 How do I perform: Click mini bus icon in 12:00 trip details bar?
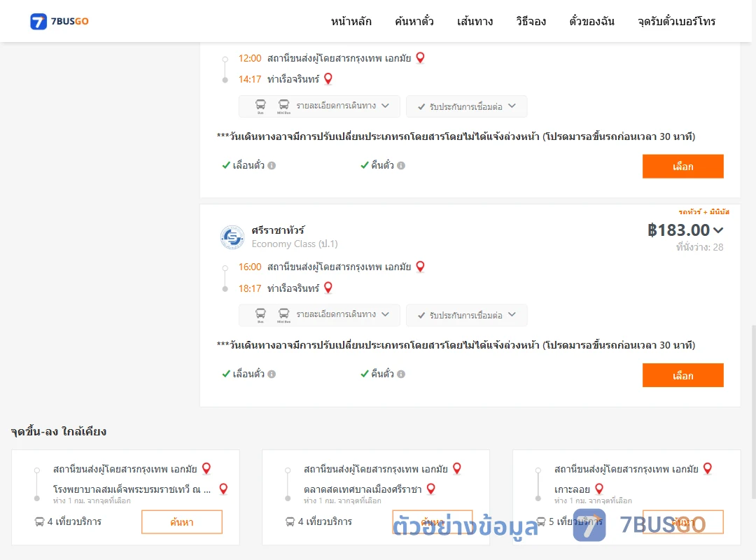click(284, 106)
